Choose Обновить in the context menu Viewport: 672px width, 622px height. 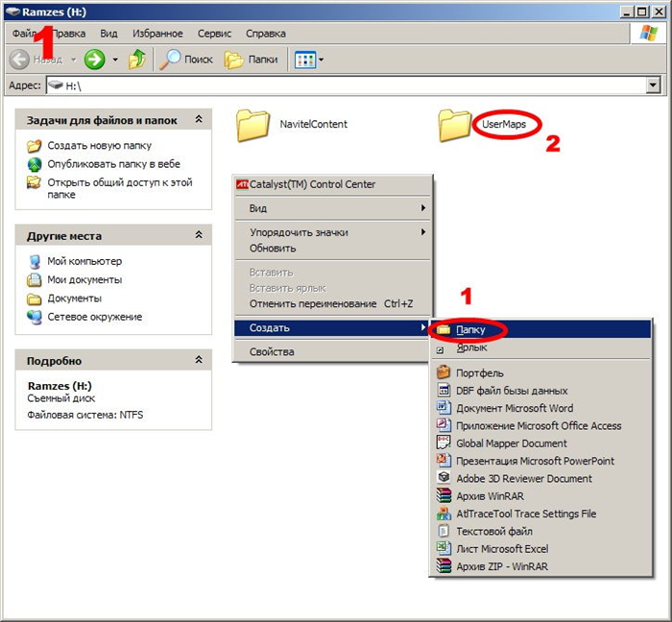332,249
